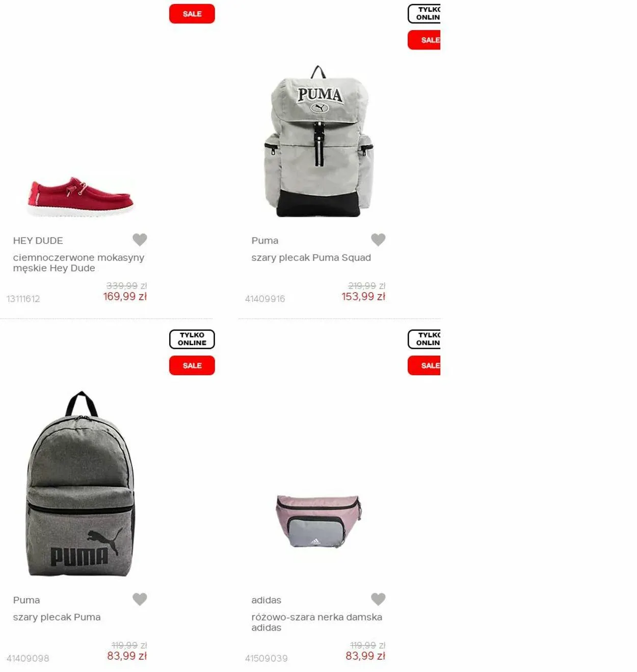The height and width of the screenshot is (672, 637).
Task: Click the SALE badge on the adidas waist bag
Action: pos(424,366)
